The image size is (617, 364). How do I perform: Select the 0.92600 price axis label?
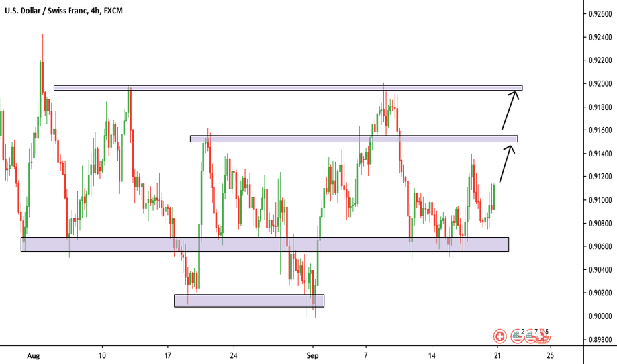tap(600, 14)
